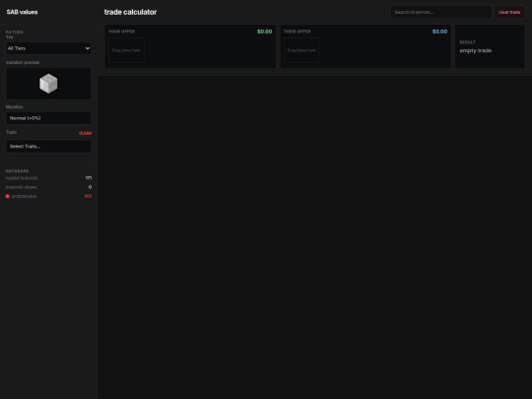Viewport: 532px width, 399px height.
Task: Click the Your Offer $0.00 total
Action: click(x=265, y=32)
